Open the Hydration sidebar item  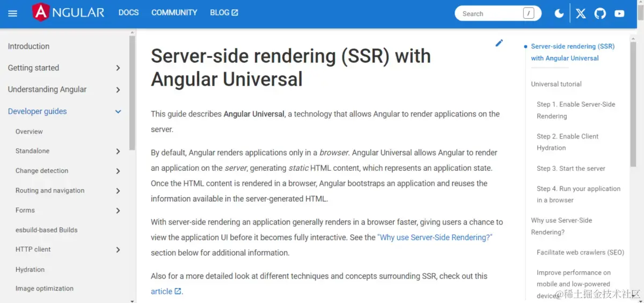(x=30, y=270)
